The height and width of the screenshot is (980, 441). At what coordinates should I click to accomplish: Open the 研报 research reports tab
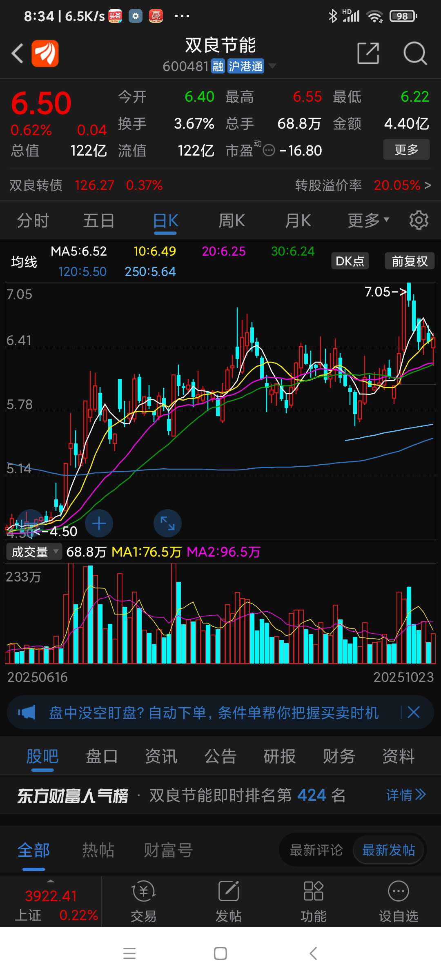pyautogui.click(x=280, y=756)
